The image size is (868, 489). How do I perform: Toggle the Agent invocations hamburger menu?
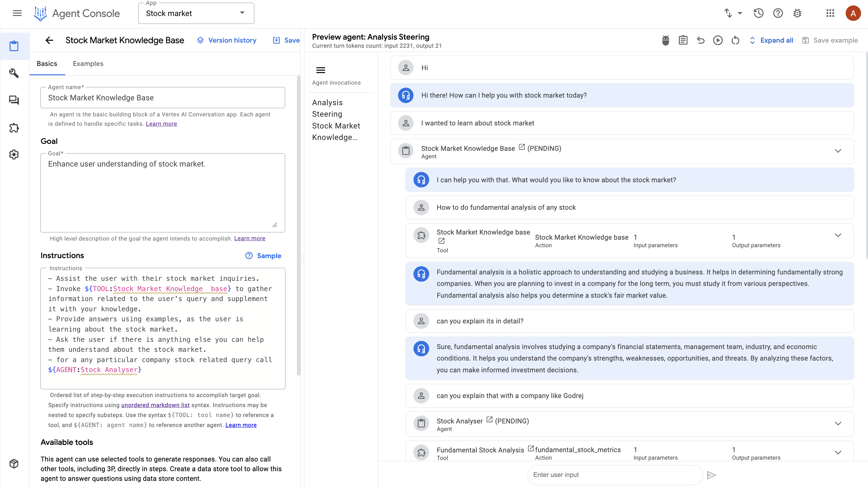[320, 70]
